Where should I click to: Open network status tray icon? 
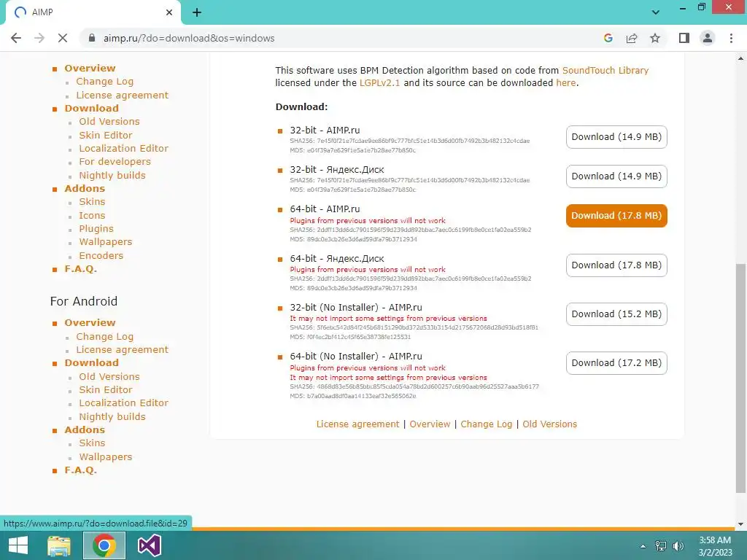(661, 546)
